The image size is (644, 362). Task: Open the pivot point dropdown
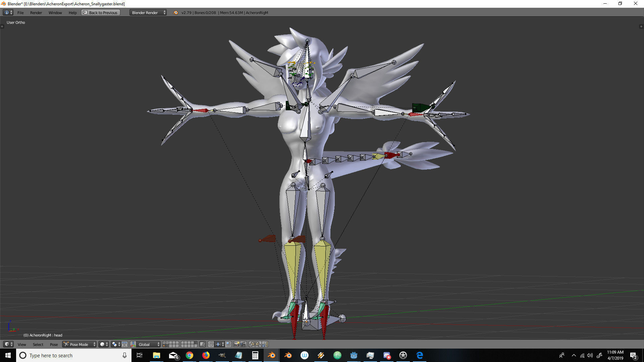(x=116, y=344)
